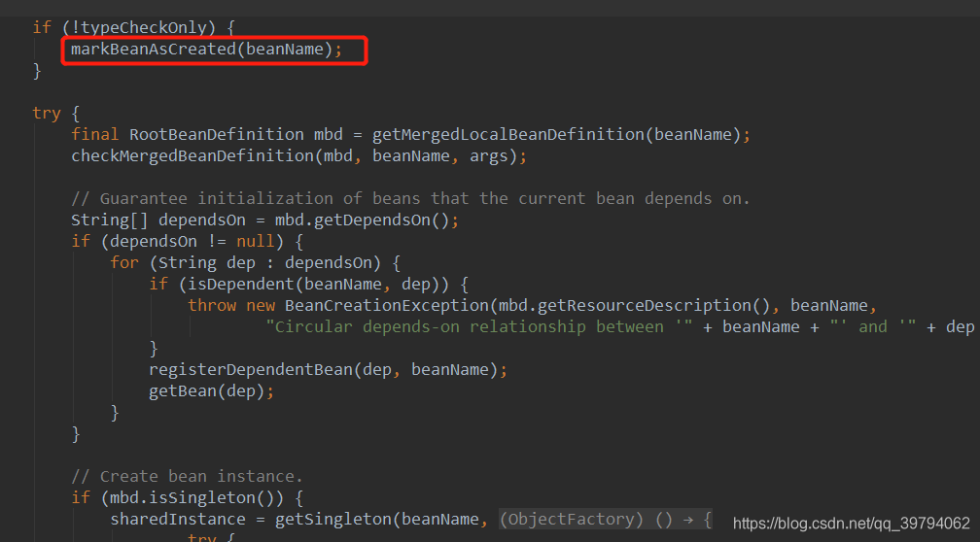Click the final keyword before RootBeanDefinition
Image resolution: width=980 pixels, height=542 pixels.
[95, 134]
